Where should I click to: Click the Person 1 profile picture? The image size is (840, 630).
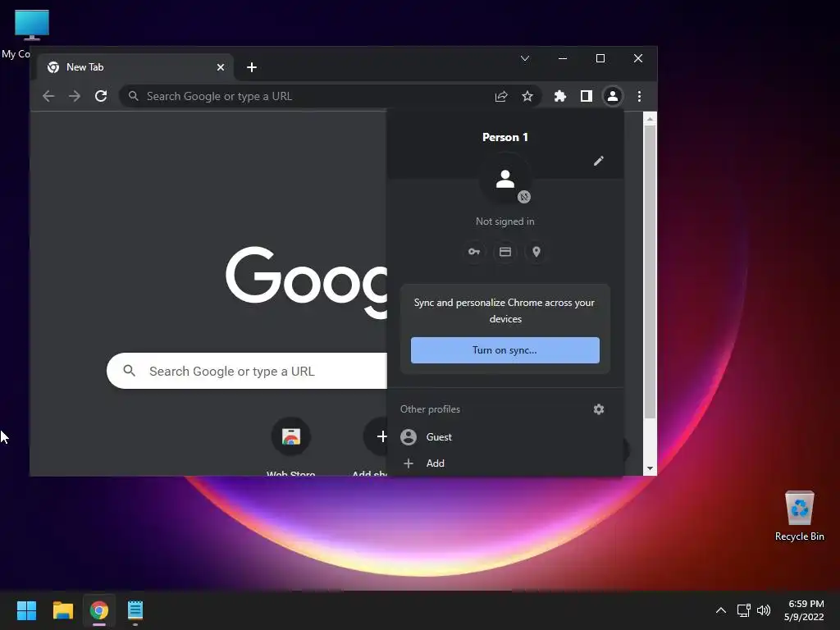505,179
